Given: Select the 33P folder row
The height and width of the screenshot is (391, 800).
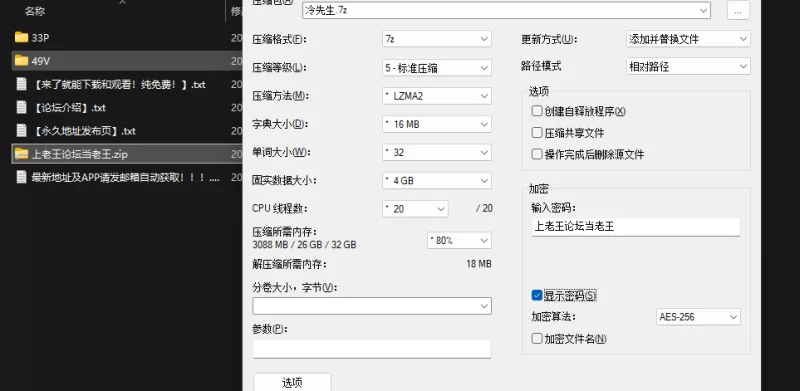Looking at the screenshot, I should [x=127, y=37].
